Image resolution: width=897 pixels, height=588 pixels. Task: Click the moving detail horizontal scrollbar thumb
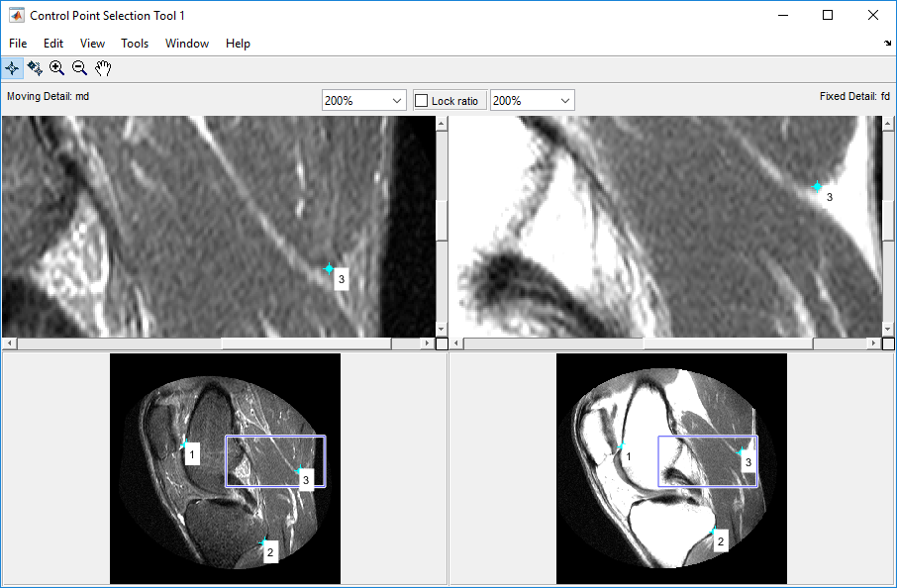click(307, 343)
